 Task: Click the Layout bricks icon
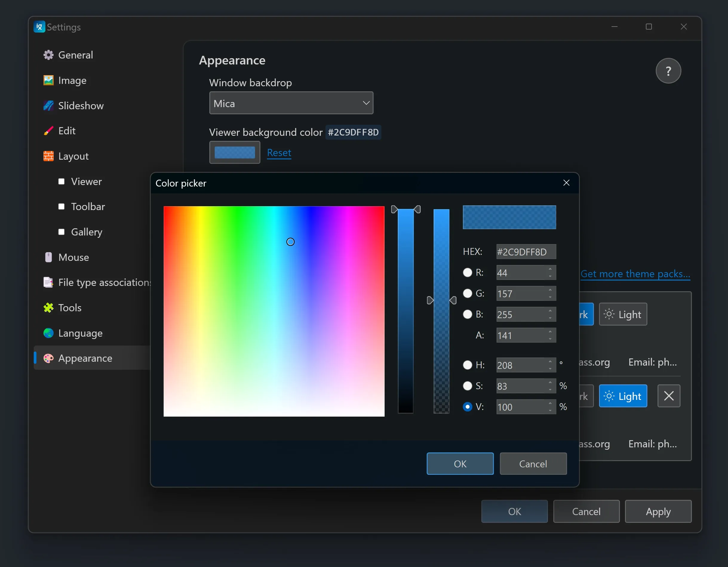pyautogui.click(x=48, y=156)
